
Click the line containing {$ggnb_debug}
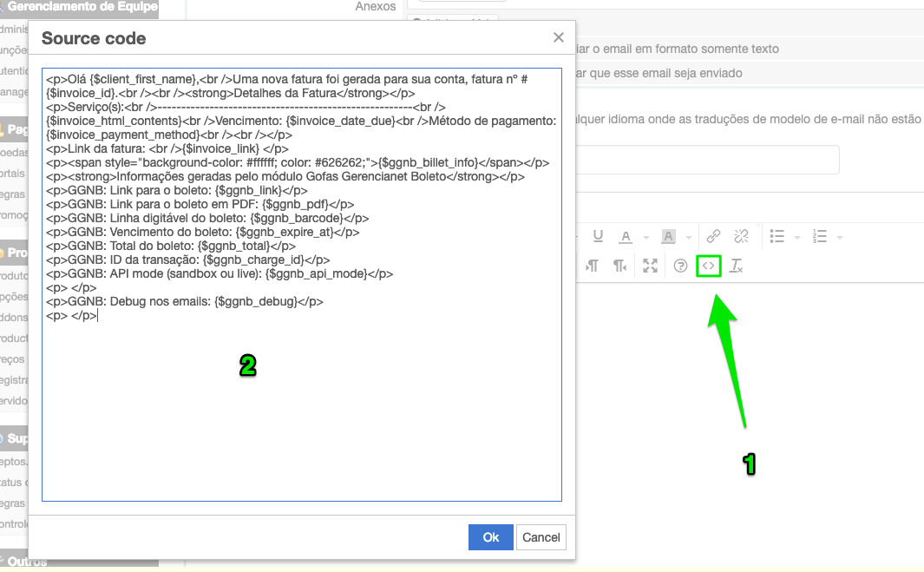[x=185, y=301]
